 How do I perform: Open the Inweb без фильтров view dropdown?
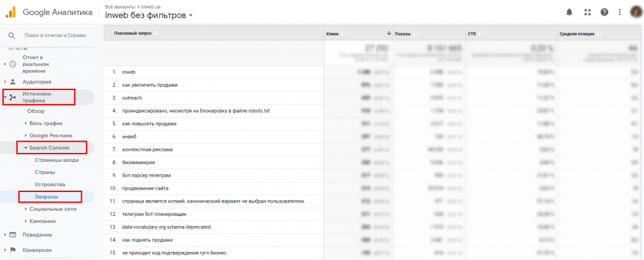(149, 16)
